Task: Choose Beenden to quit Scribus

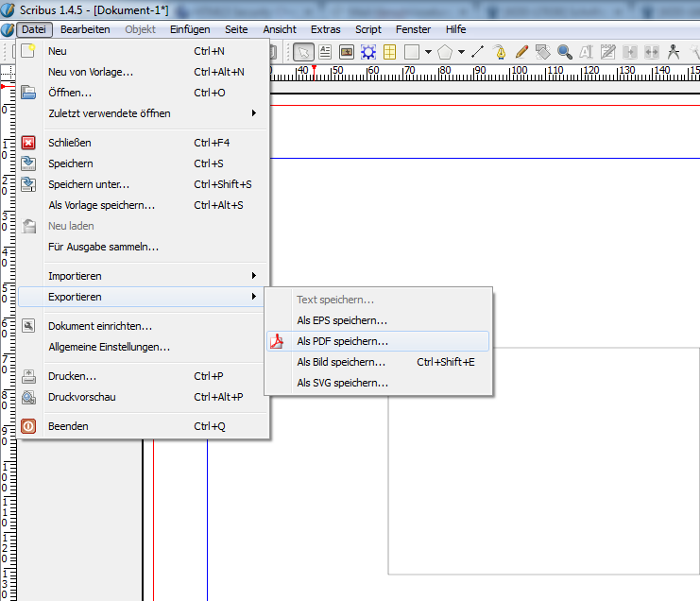Action: click(143, 426)
